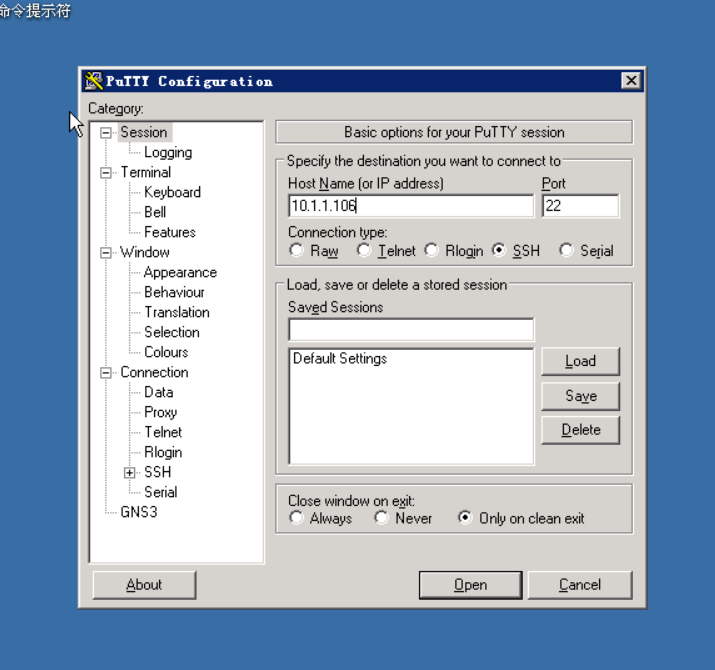Click Open to start the session
The image size is (715, 670).
470,585
